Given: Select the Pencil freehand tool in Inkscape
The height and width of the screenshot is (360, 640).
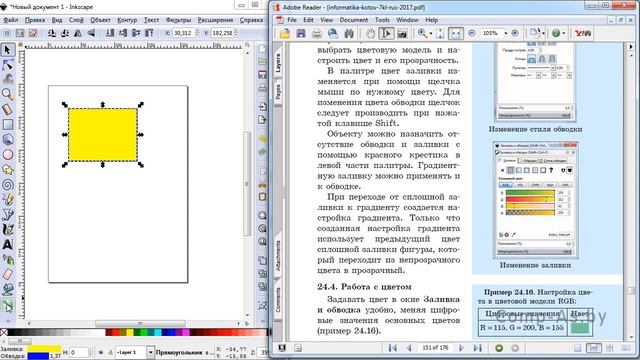Looking at the screenshot, I should click(x=7, y=199).
